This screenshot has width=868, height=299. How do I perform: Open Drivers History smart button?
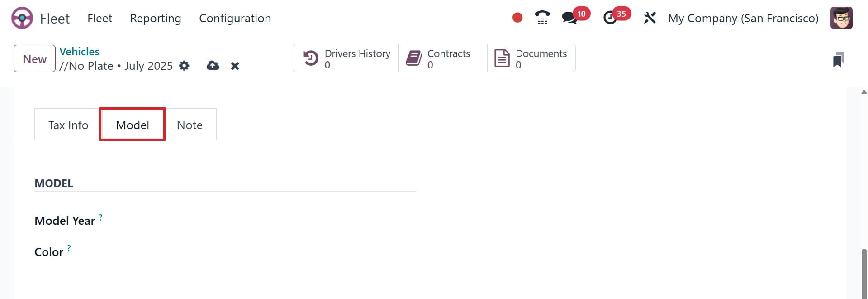click(x=346, y=58)
